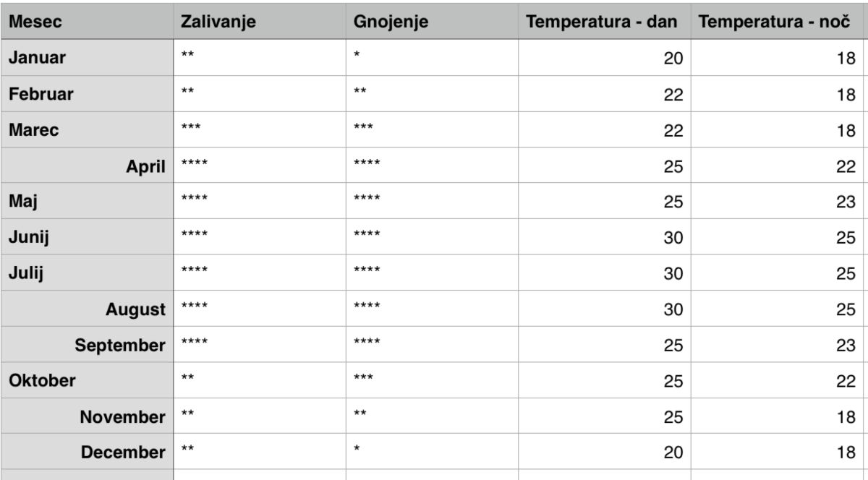Select the right-aligned April month cell
868x480 pixels.
145,166
